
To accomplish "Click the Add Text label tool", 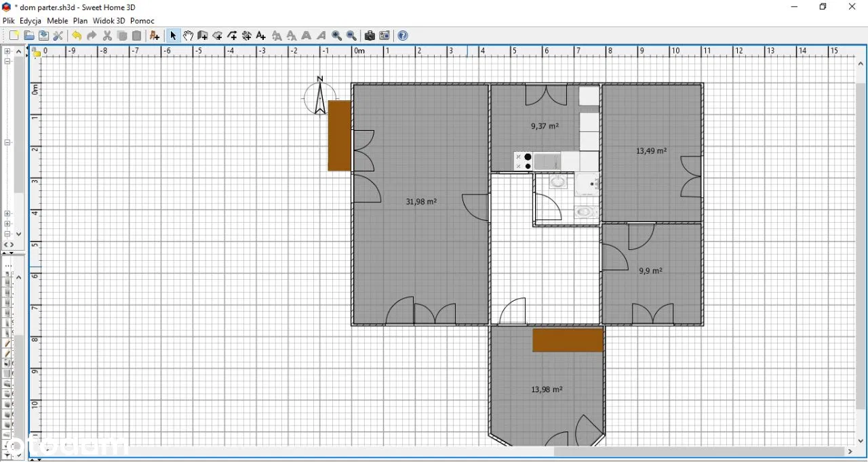I will pos(262,36).
